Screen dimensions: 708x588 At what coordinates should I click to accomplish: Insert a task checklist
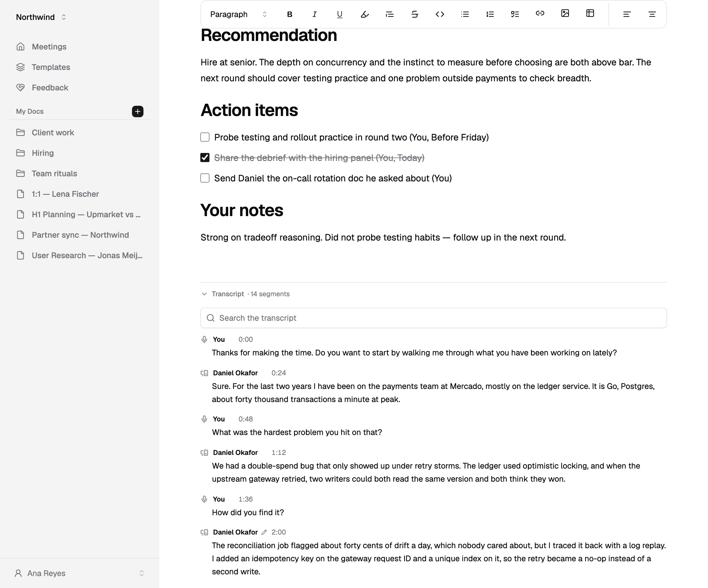pyautogui.click(x=515, y=14)
